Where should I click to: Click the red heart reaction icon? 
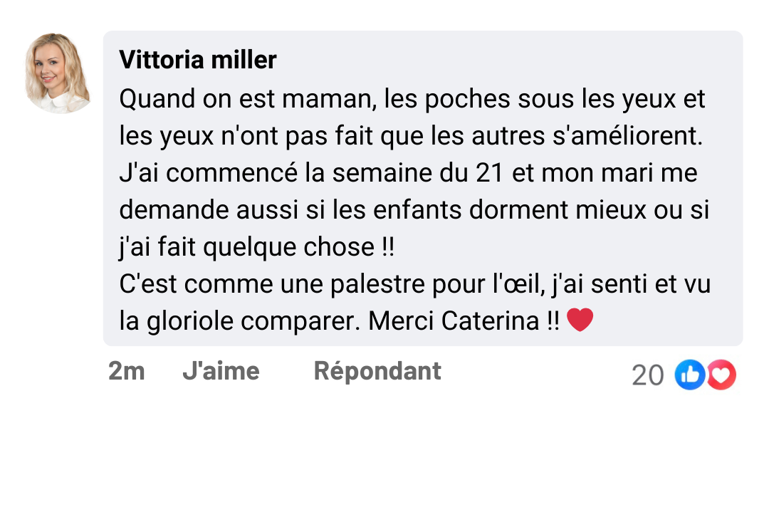click(721, 375)
